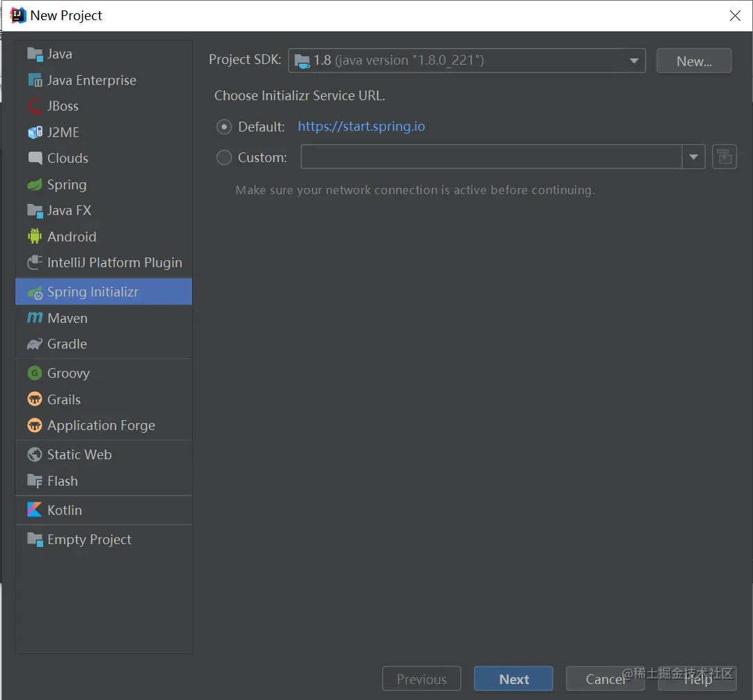Screen dimensions: 753x700
Task: Click the Grails icon
Action: click(35, 399)
